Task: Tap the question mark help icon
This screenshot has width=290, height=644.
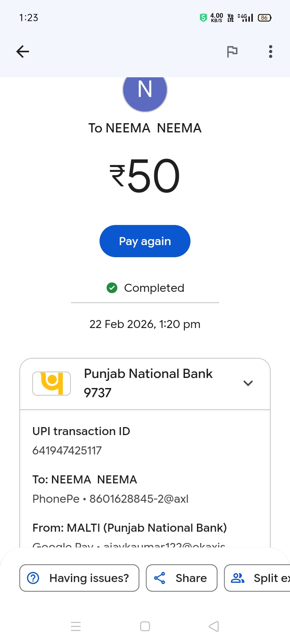Action: (x=33, y=578)
